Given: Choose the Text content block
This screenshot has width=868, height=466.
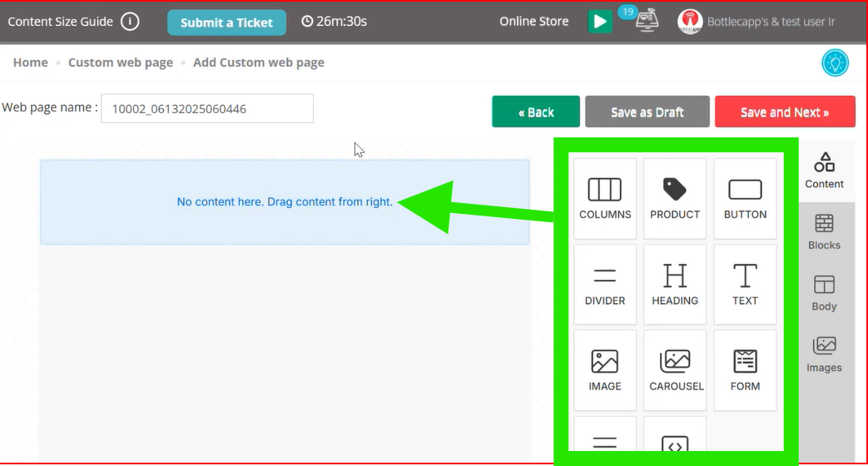Looking at the screenshot, I should 745,285.
